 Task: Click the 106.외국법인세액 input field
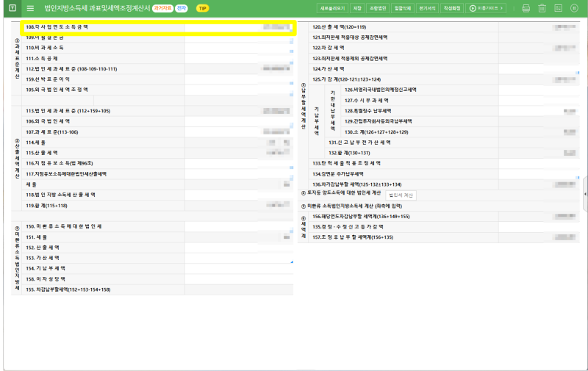pyautogui.click(x=239, y=121)
